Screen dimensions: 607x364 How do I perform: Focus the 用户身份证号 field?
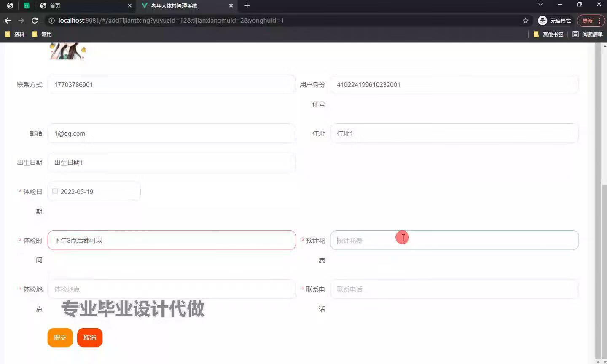click(454, 85)
